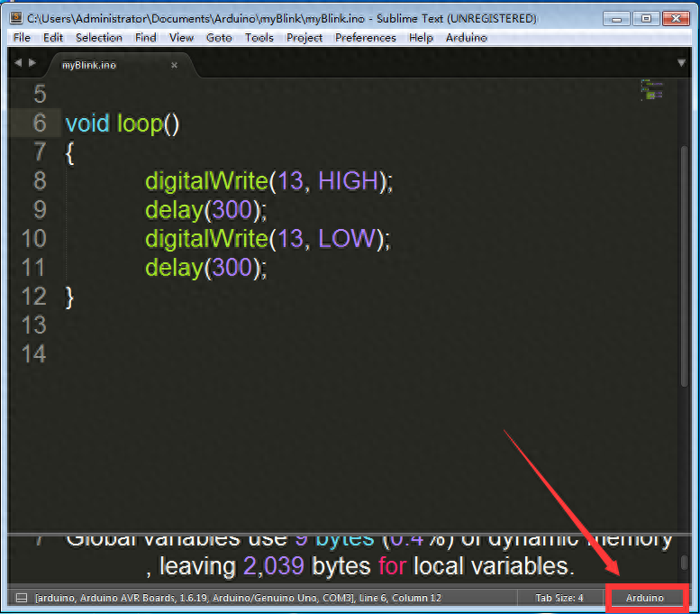Maximize the Sublime Text window

coord(646,19)
